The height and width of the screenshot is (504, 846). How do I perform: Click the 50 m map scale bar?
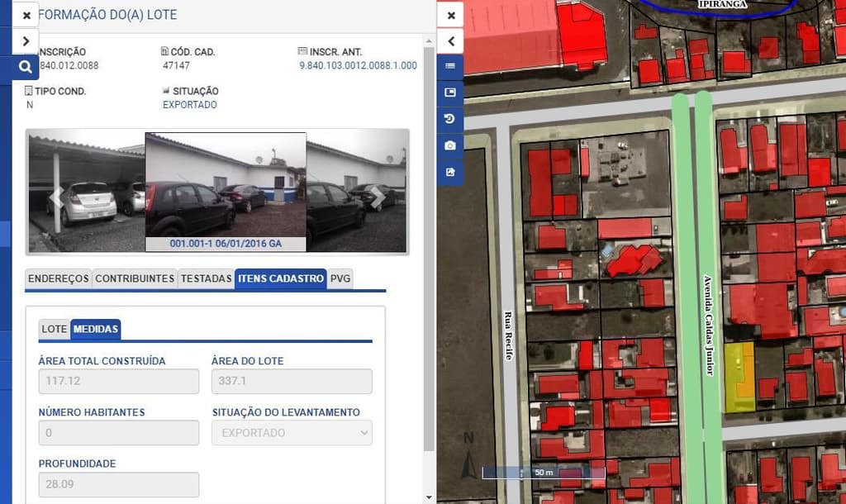(x=544, y=473)
